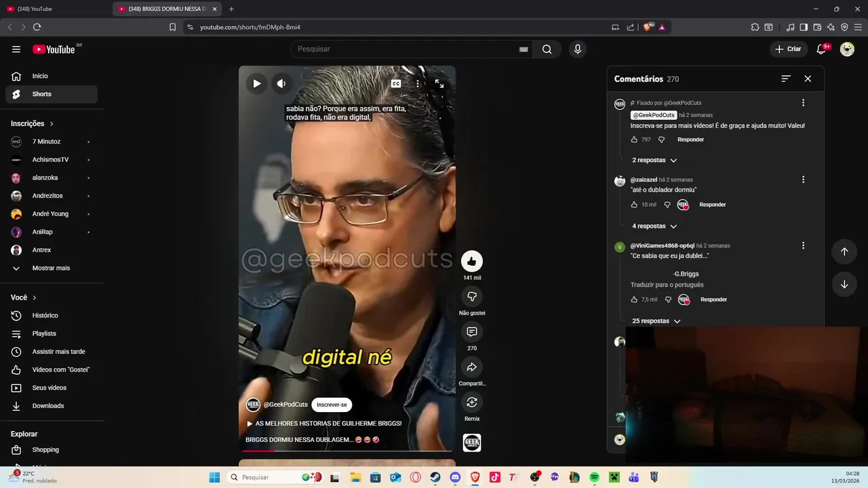The width and height of the screenshot is (868, 488).
Task: Click Traduzir para o português
Action: click(667, 285)
